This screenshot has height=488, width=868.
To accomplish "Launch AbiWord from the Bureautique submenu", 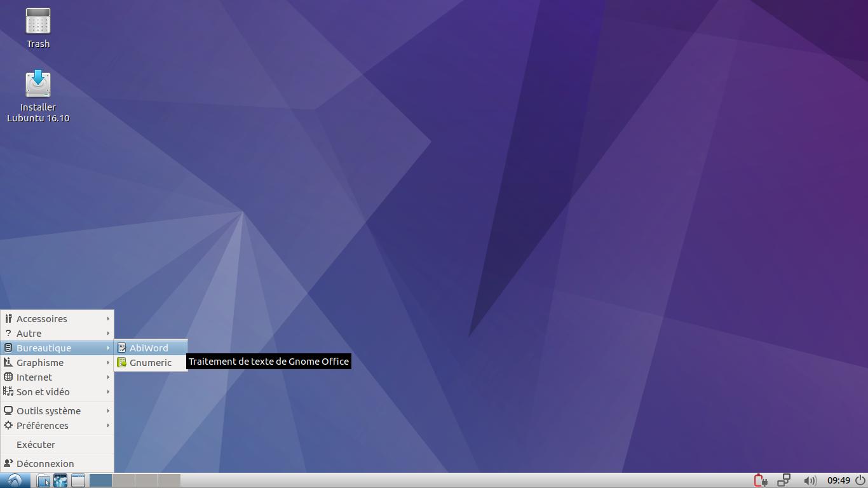I will (151, 348).
